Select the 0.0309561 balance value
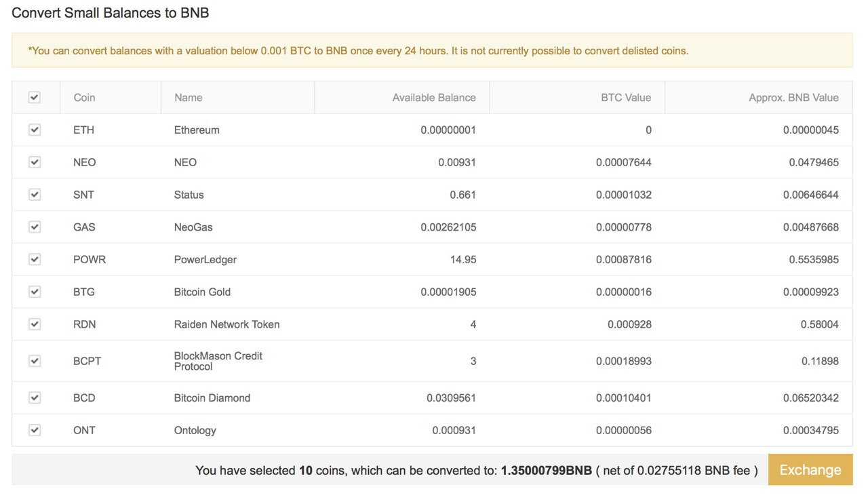 tap(452, 398)
